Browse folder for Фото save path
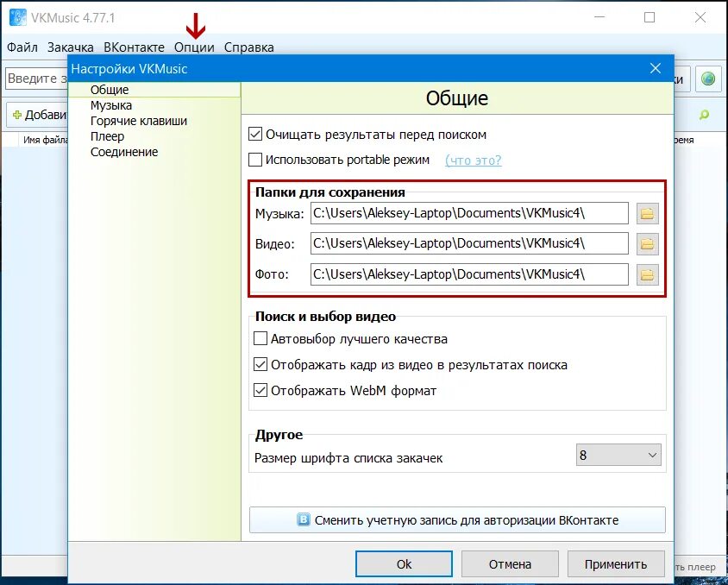The image size is (728, 585). click(x=647, y=274)
